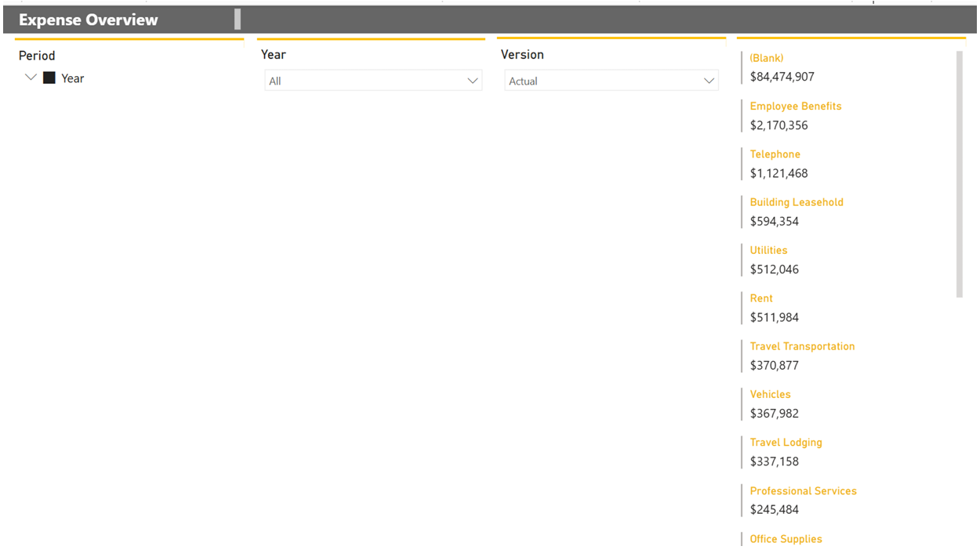Click the $594,354 value
Image resolution: width=980 pixels, height=557 pixels.
click(x=775, y=221)
